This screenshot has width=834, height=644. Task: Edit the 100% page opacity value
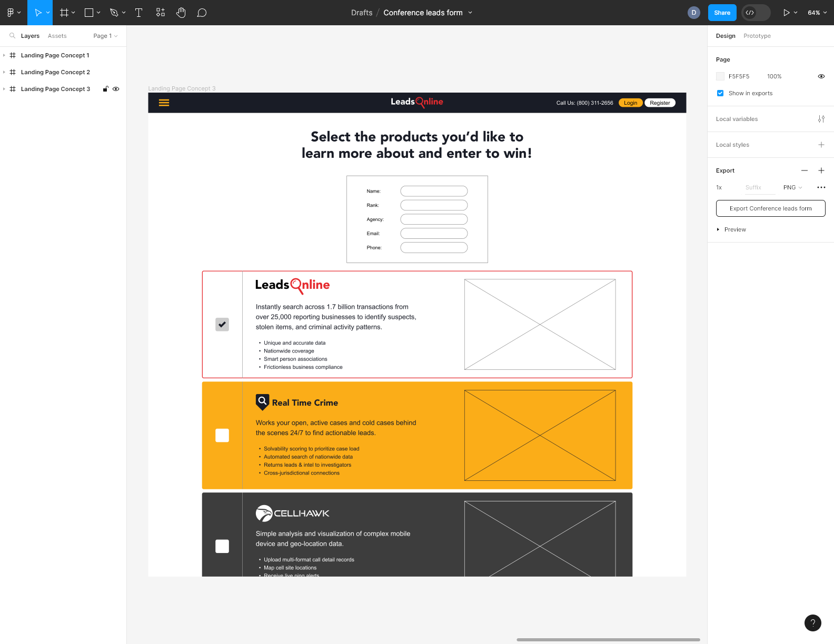pos(774,76)
